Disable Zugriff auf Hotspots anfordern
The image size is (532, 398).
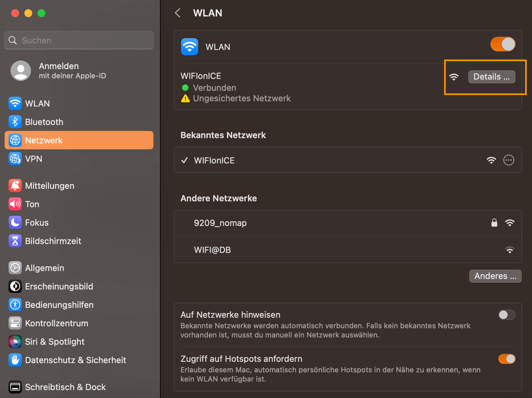507,359
